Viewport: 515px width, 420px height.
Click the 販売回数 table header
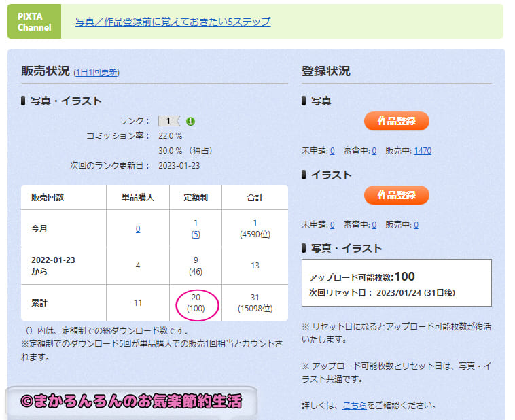click(x=48, y=198)
